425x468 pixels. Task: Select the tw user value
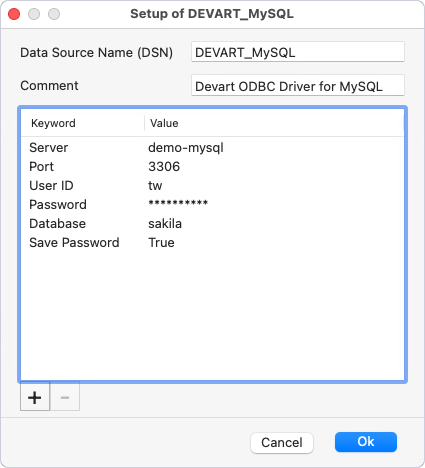155,186
